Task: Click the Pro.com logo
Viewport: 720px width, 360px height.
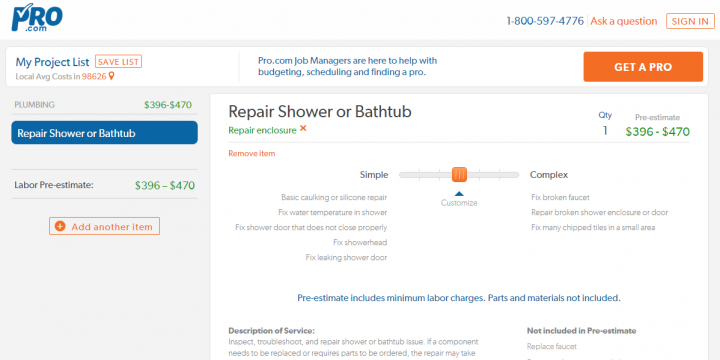Action: click(37, 17)
